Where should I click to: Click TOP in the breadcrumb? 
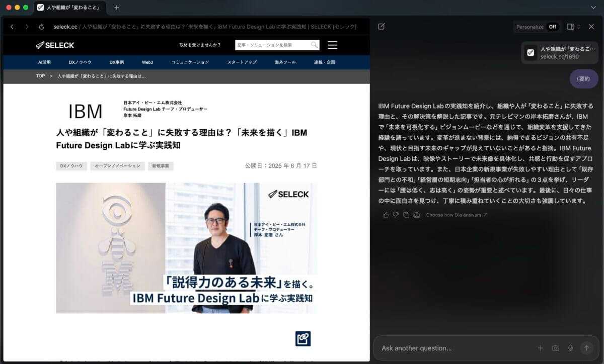click(x=40, y=76)
